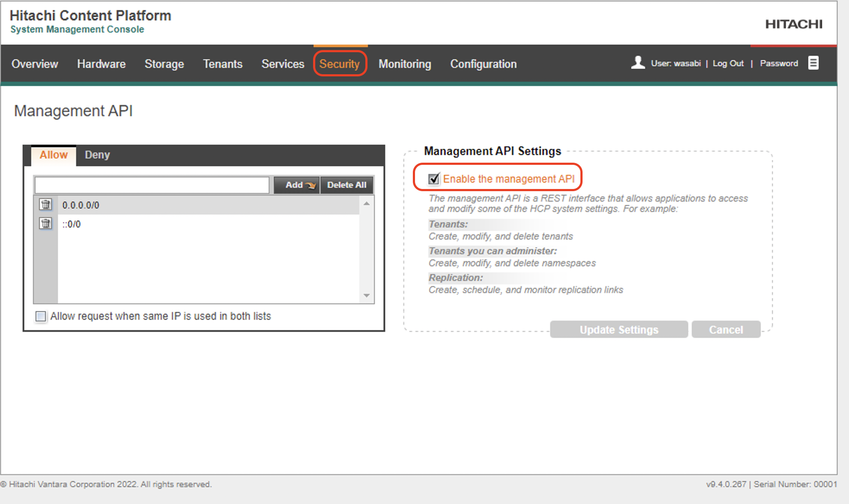The width and height of the screenshot is (849, 504).
Task: Click the IP list scroll up arrow
Action: click(x=367, y=203)
